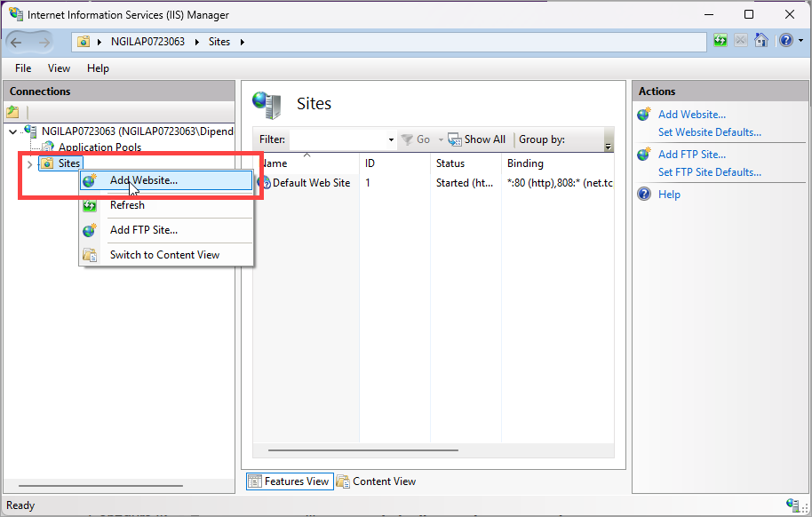Viewport: 812px width, 517px height.
Task: Click the Sites folder icon in the tree
Action: [47, 163]
